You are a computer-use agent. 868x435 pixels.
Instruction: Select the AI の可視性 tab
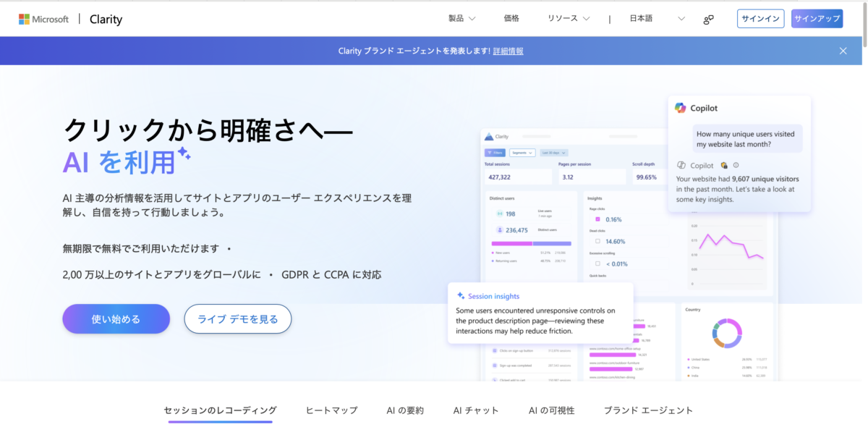[x=551, y=410]
